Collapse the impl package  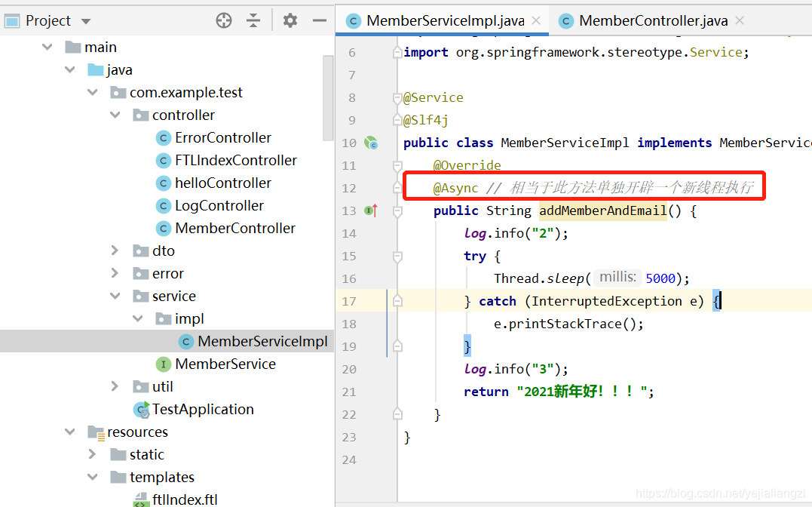pos(138,319)
